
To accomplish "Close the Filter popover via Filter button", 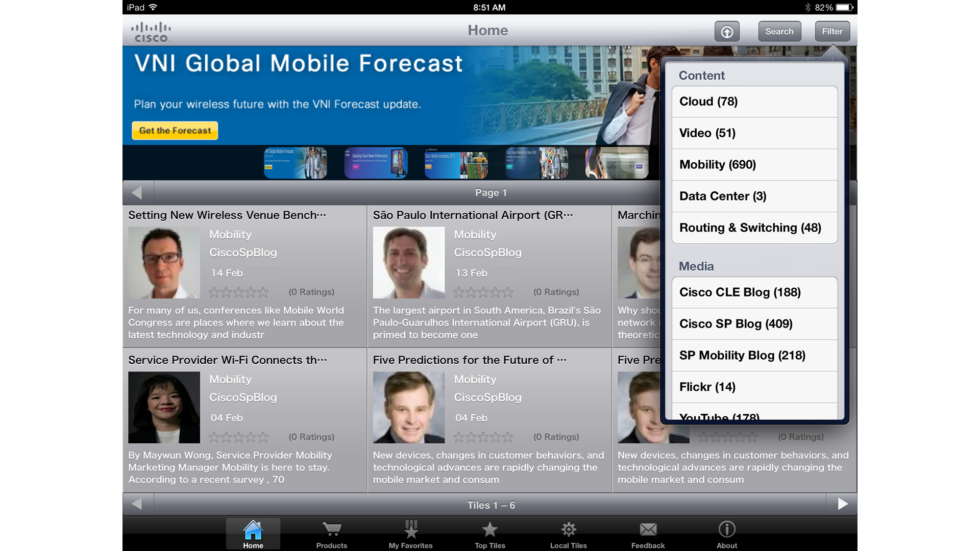I will (832, 32).
